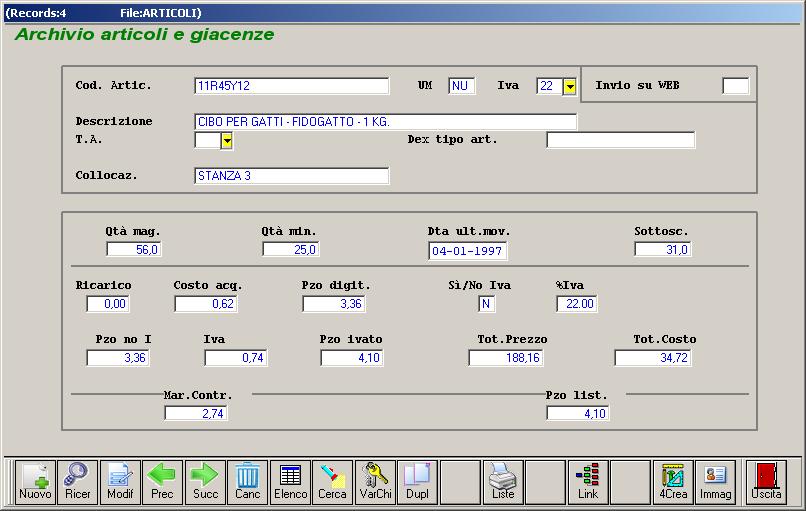This screenshot has width=806, height=511.
Task: Open the Link connections tool
Action: 588,482
